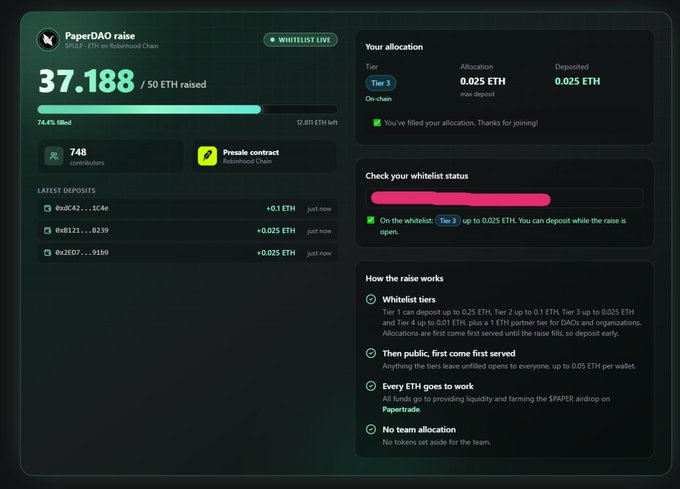Click check circle icon next to Whitelist tiers
The height and width of the screenshot is (489, 680).
click(x=371, y=299)
